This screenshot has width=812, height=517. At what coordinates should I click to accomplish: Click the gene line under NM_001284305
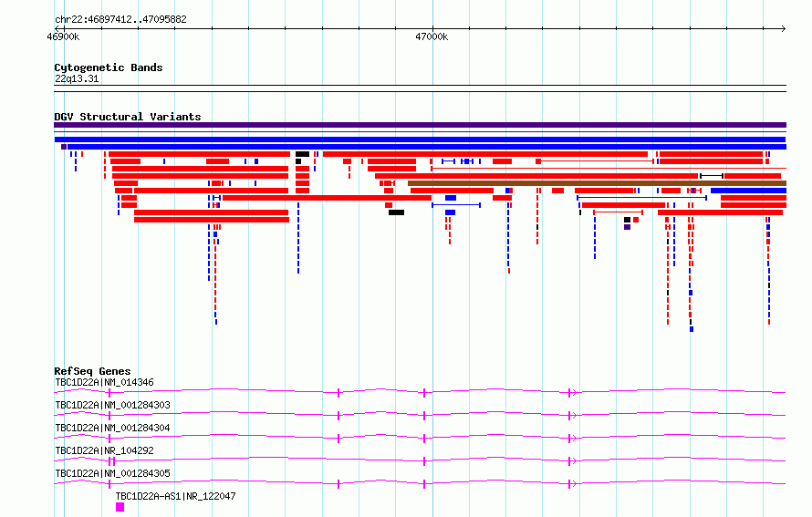coord(420,483)
